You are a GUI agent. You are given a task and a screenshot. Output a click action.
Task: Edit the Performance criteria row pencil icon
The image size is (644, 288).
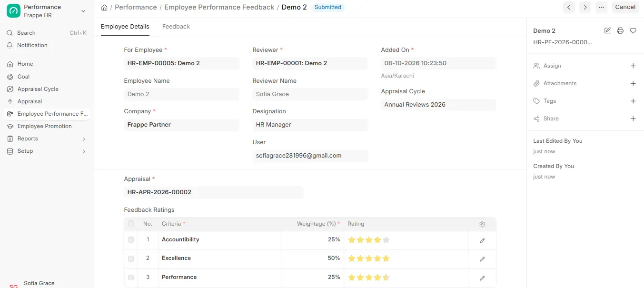482,278
